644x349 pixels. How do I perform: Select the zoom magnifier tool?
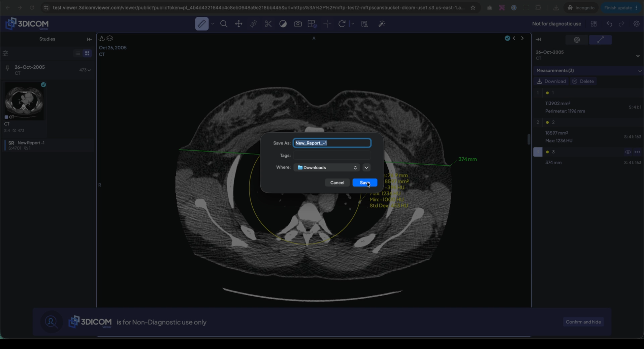pyautogui.click(x=224, y=24)
